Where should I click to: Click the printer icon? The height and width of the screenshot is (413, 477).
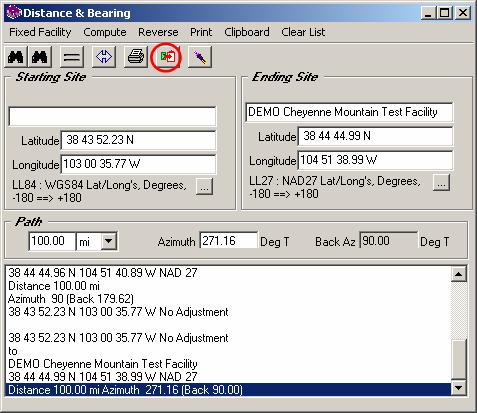(x=136, y=57)
